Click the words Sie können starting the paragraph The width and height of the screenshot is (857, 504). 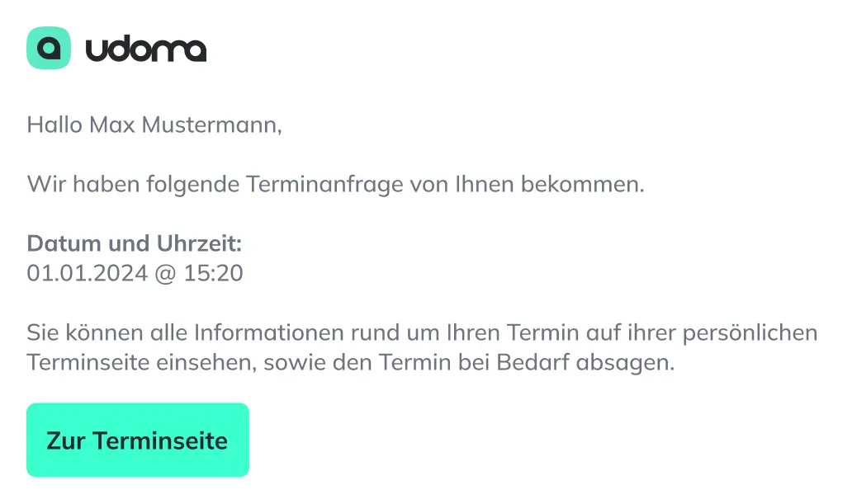tap(85, 332)
